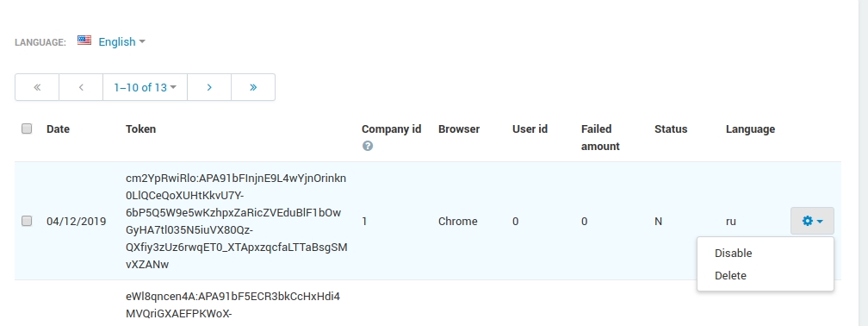Select the checkbox for the 04/12/2019 row
This screenshot has width=868, height=326.
coord(27,221)
